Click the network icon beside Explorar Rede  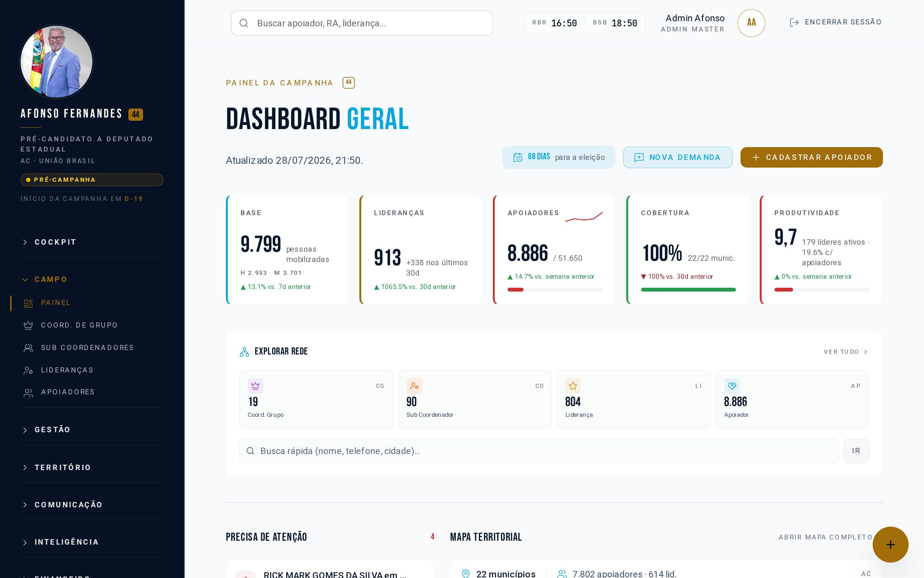[x=244, y=352]
